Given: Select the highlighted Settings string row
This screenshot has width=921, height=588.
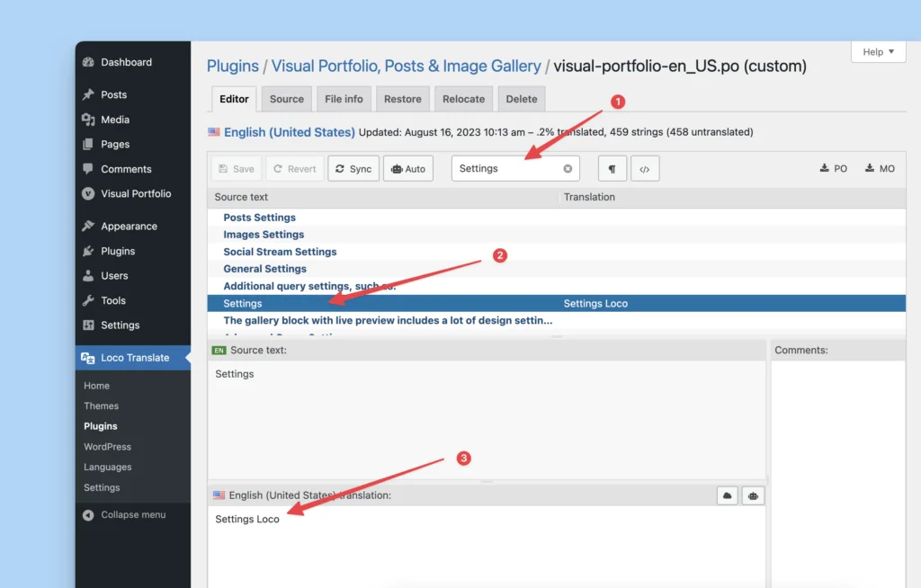Looking at the screenshot, I should [x=556, y=303].
